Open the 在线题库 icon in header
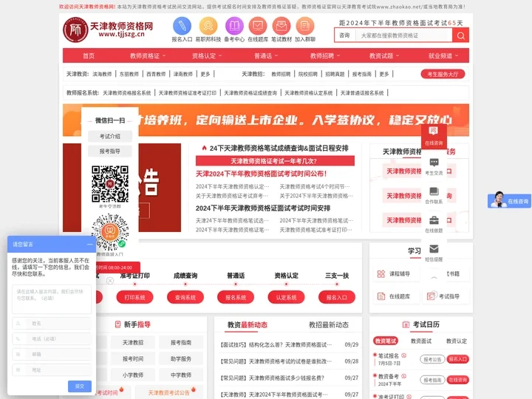The height and width of the screenshot is (399, 532). click(258, 26)
